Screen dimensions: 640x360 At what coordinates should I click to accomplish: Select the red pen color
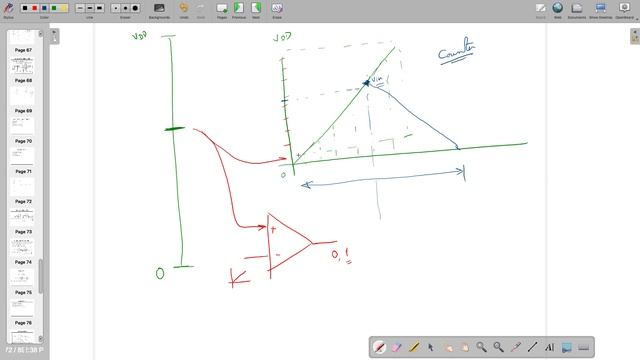coord(35,8)
